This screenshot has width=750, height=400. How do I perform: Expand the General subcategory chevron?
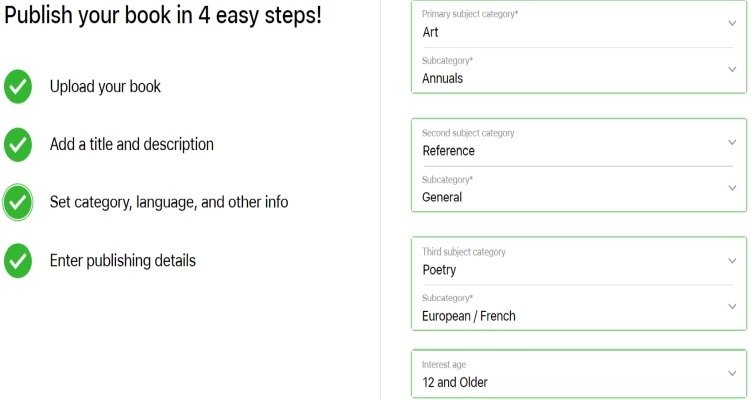coord(732,188)
